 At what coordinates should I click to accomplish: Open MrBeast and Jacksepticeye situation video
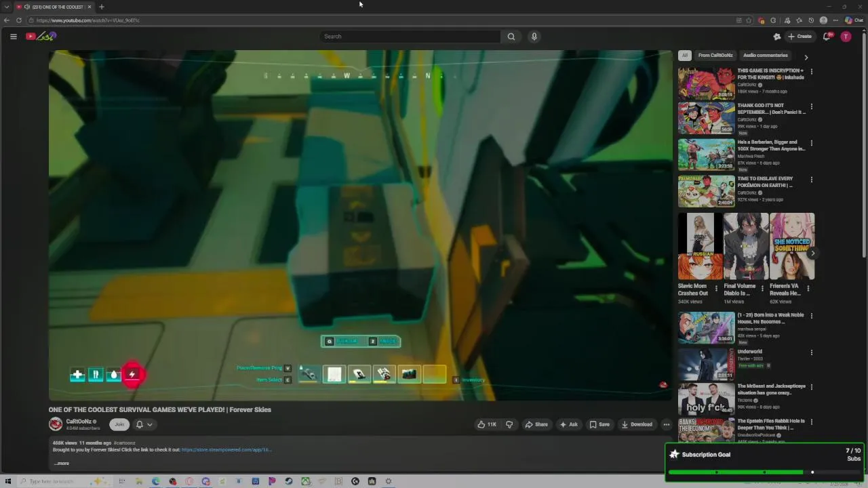tap(706, 399)
